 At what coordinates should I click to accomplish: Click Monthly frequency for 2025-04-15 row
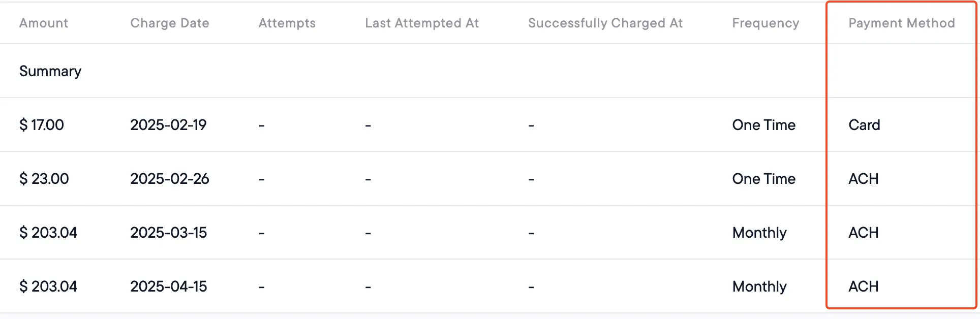(x=759, y=286)
